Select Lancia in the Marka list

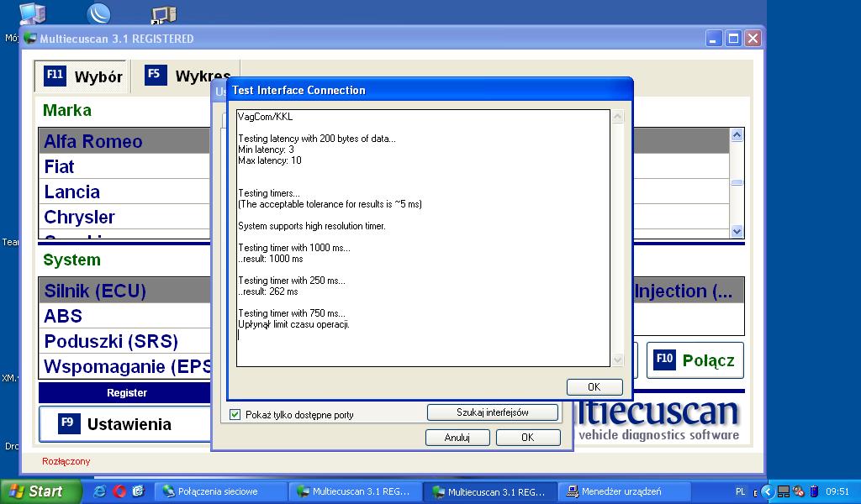click(x=124, y=192)
